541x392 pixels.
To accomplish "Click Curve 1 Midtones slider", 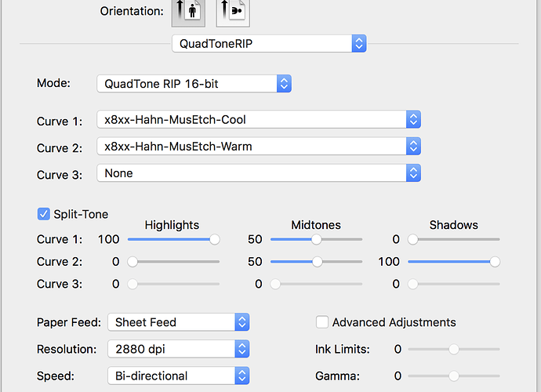I will point(317,239).
